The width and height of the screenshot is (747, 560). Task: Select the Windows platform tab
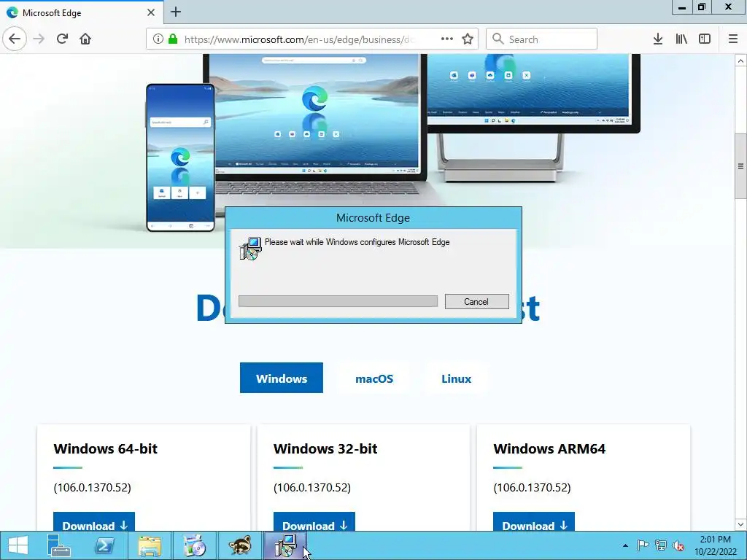pyautogui.click(x=282, y=378)
